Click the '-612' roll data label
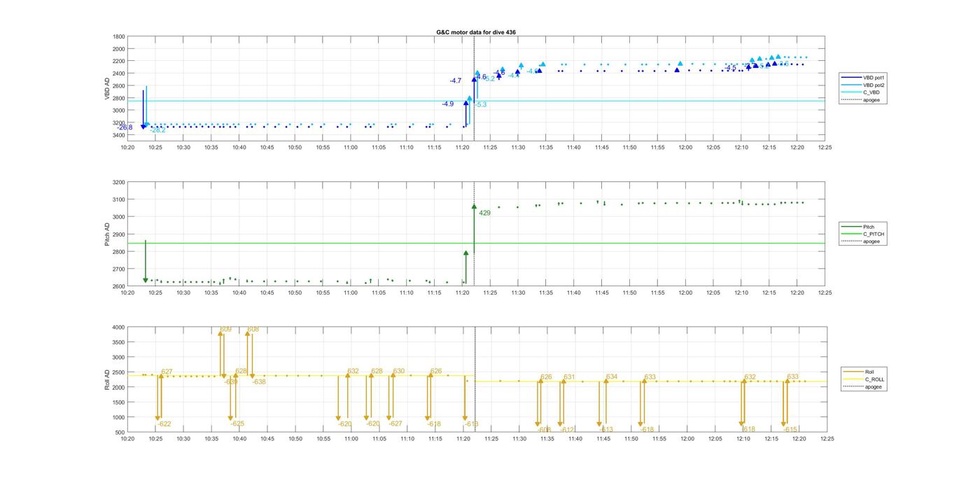 click(568, 430)
